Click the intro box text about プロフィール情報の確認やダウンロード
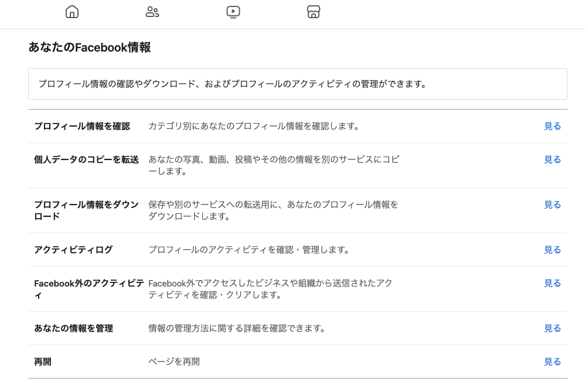Screen dimensions: 585x392 click(x=233, y=84)
